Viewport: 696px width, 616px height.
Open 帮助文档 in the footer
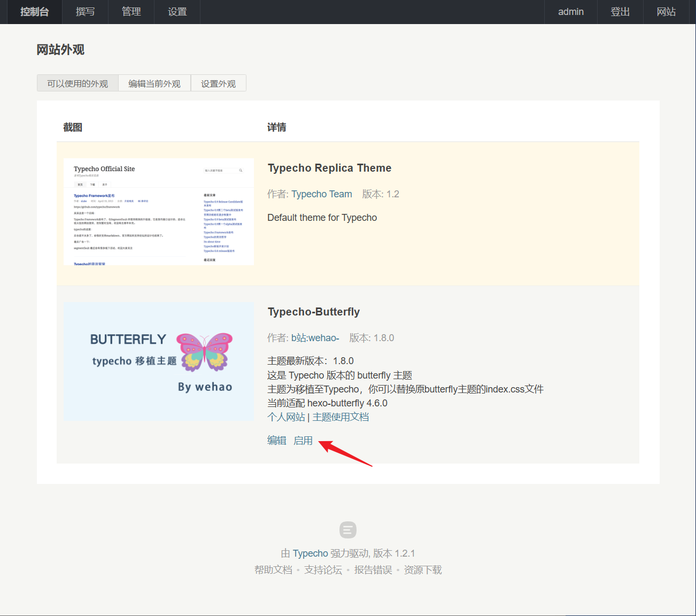[273, 570]
